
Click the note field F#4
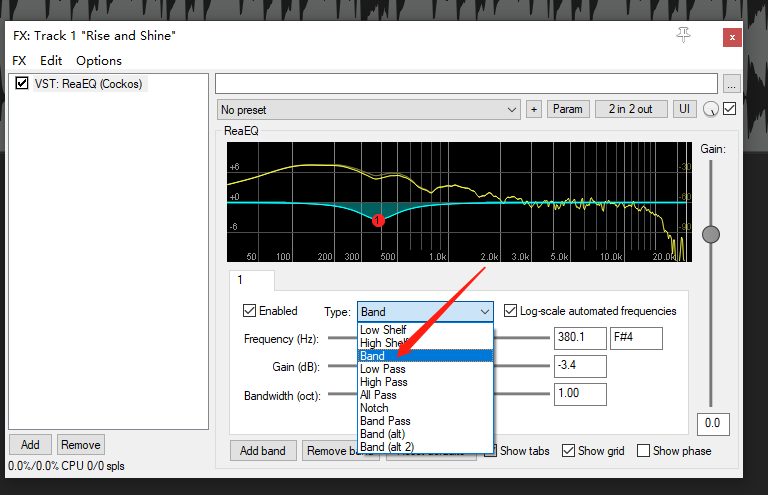pos(636,338)
